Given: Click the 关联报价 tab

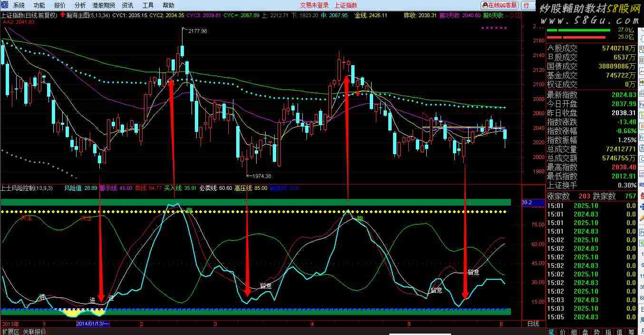Looking at the screenshot, I should pyautogui.click(x=34, y=332).
